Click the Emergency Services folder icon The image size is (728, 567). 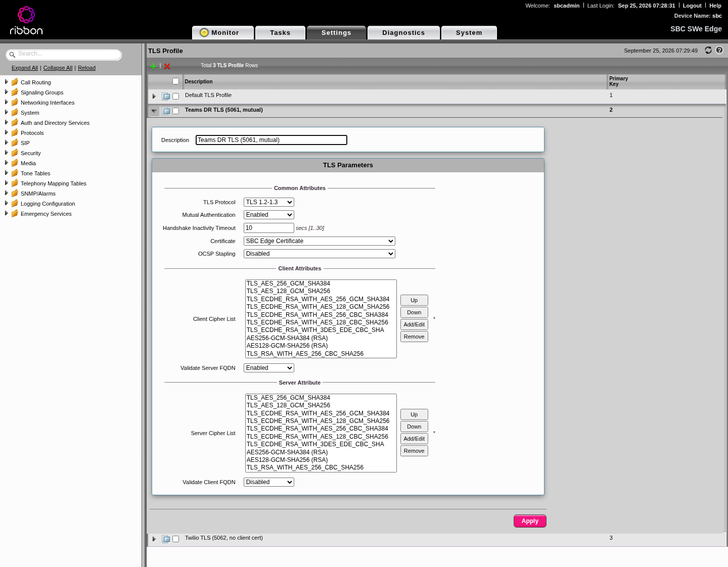click(x=15, y=213)
